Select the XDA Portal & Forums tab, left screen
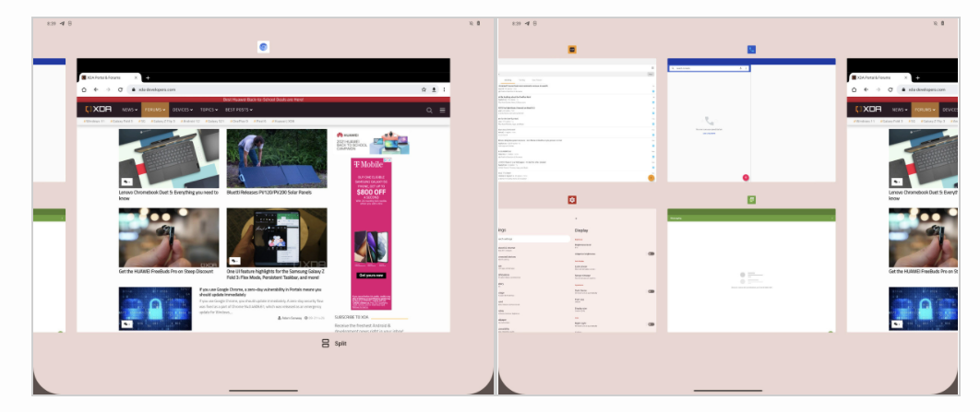The height and width of the screenshot is (412, 980). (x=110, y=78)
